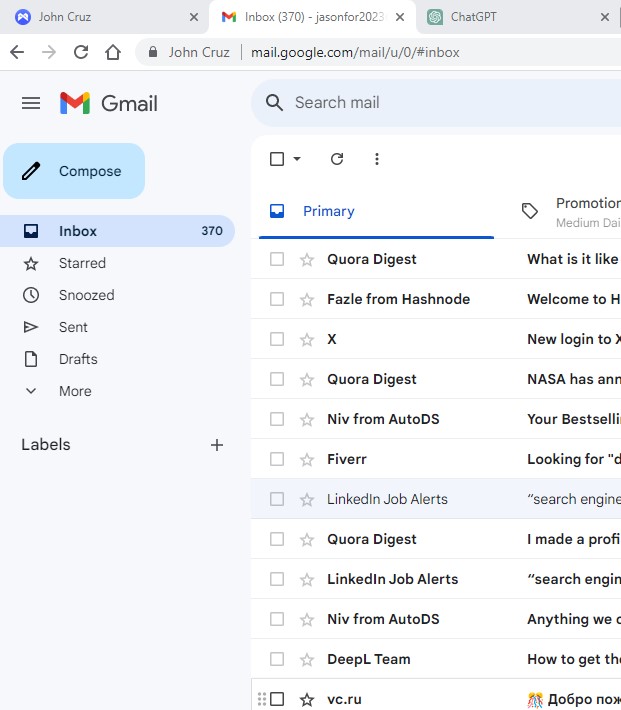This screenshot has height=710, width=621.
Task: Check the vc.ru email checkbox
Action: click(277, 699)
